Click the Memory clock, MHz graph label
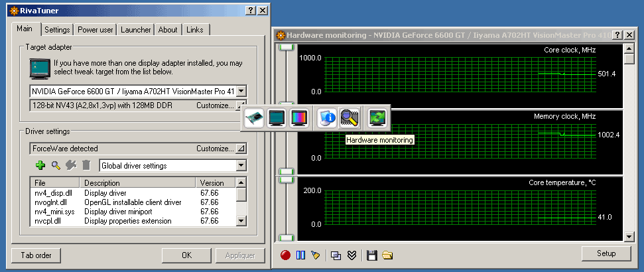644x272 pixels. (x=564, y=116)
